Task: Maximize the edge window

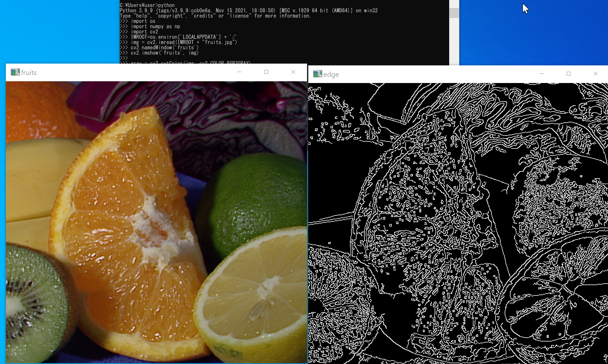Action: [568, 74]
